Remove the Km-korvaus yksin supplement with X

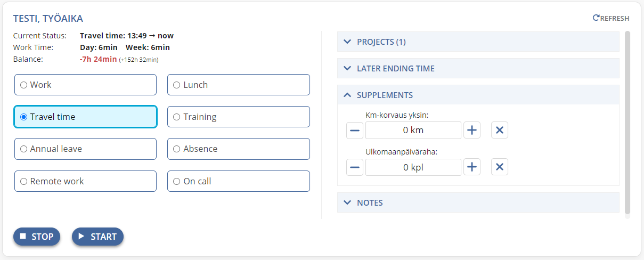[x=500, y=130]
